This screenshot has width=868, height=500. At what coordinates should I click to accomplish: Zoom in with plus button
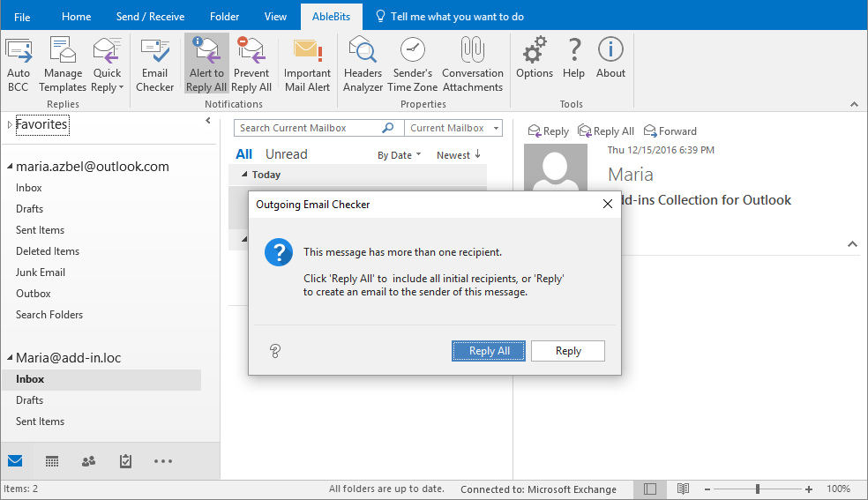coord(809,489)
